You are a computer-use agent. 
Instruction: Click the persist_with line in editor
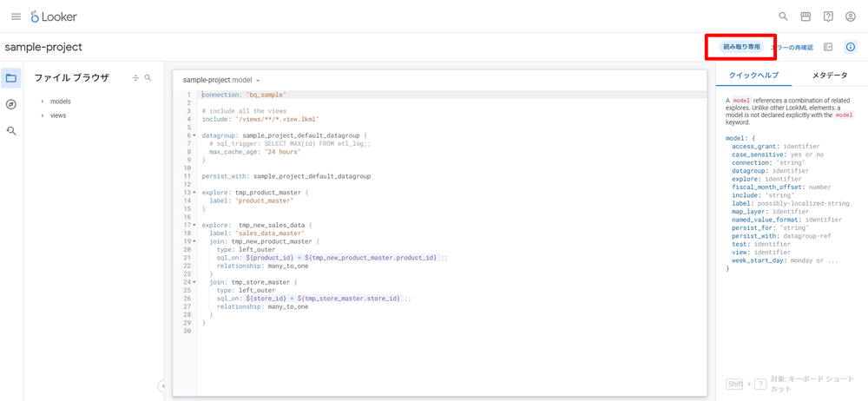286,176
